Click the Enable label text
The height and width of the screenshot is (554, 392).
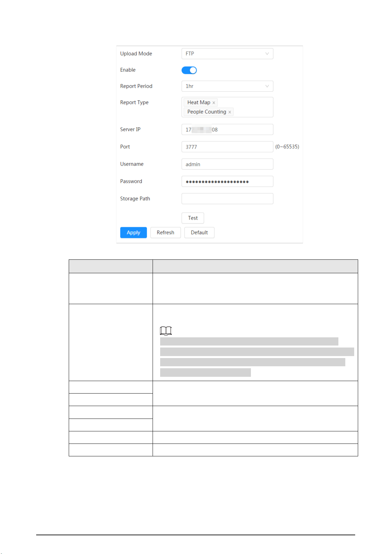[128, 70]
